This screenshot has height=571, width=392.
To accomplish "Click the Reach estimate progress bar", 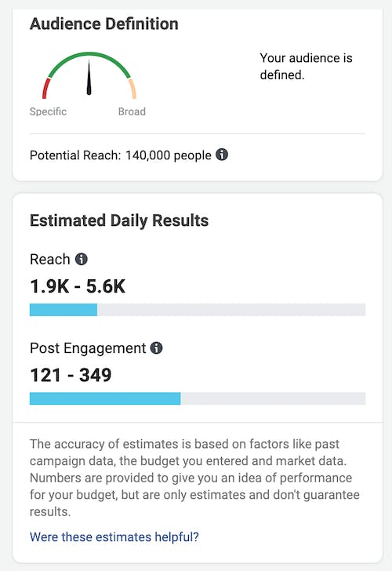I will coord(198,310).
